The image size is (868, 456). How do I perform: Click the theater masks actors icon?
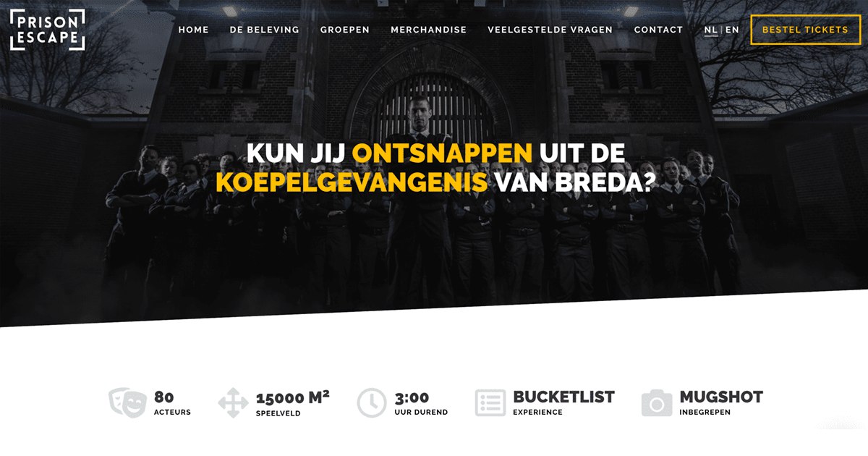[127, 402]
